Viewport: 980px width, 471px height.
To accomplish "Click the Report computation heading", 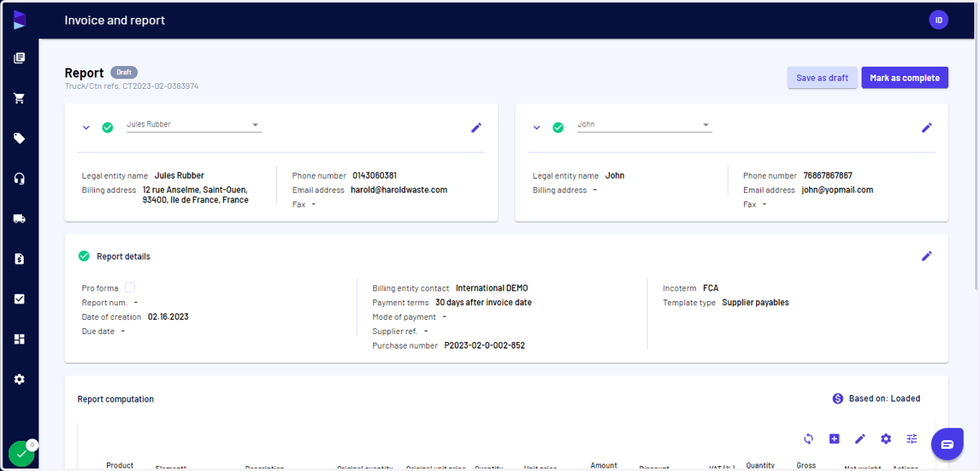I will pos(115,399).
